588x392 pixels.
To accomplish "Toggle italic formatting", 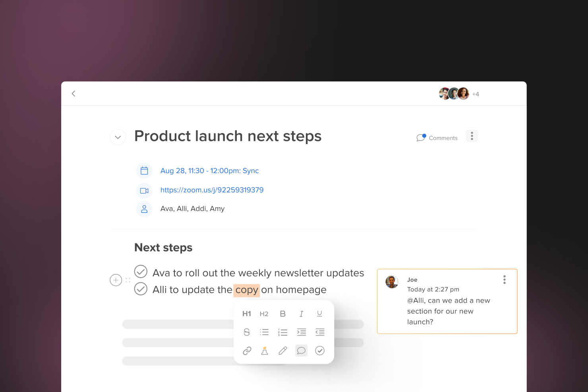I will (301, 314).
